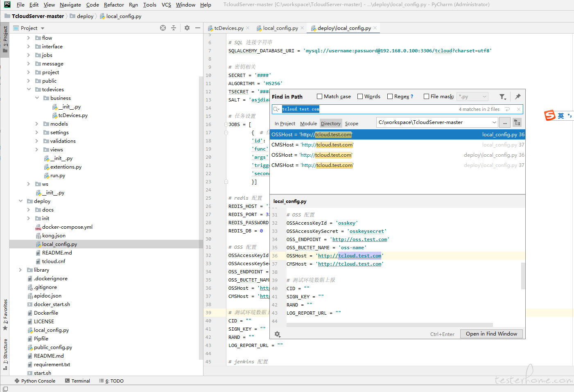Expand the models folder
The width and height of the screenshot is (574, 392).
[37, 124]
